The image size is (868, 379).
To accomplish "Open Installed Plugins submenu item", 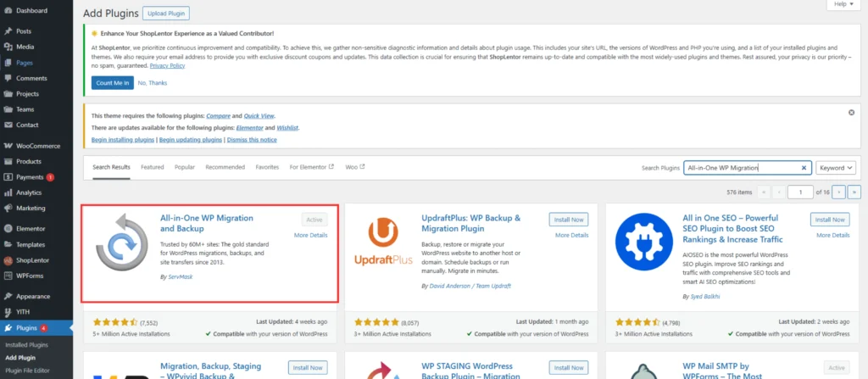I will [x=26, y=344].
